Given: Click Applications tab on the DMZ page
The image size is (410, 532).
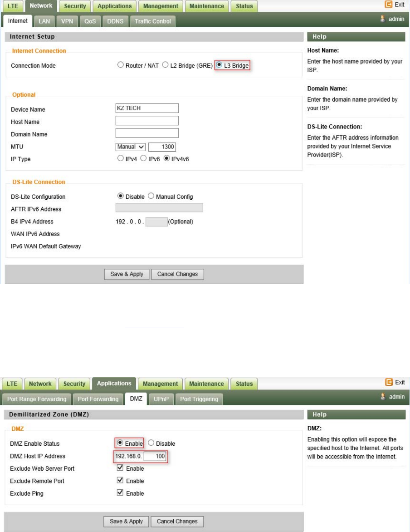Looking at the screenshot, I should click(114, 384).
